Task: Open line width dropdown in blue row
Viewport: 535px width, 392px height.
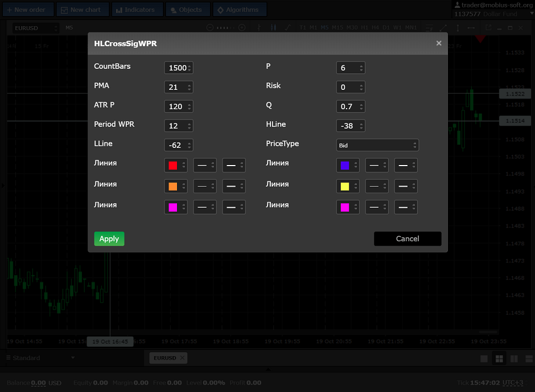Action: tap(406, 166)
